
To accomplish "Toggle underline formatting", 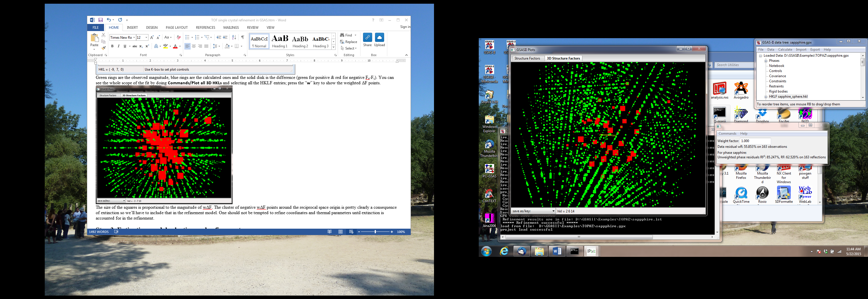I will [125, 46].
